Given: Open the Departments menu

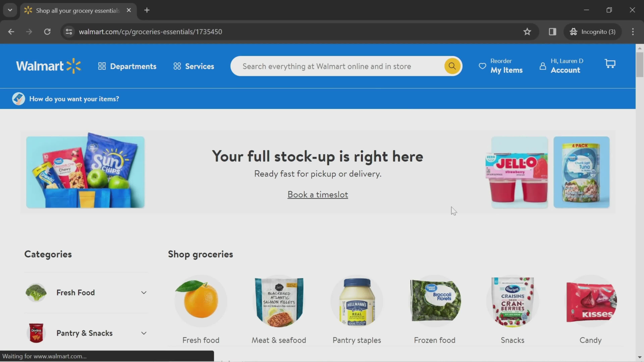Looking at the screenshot, I should [x=127, y=66].
